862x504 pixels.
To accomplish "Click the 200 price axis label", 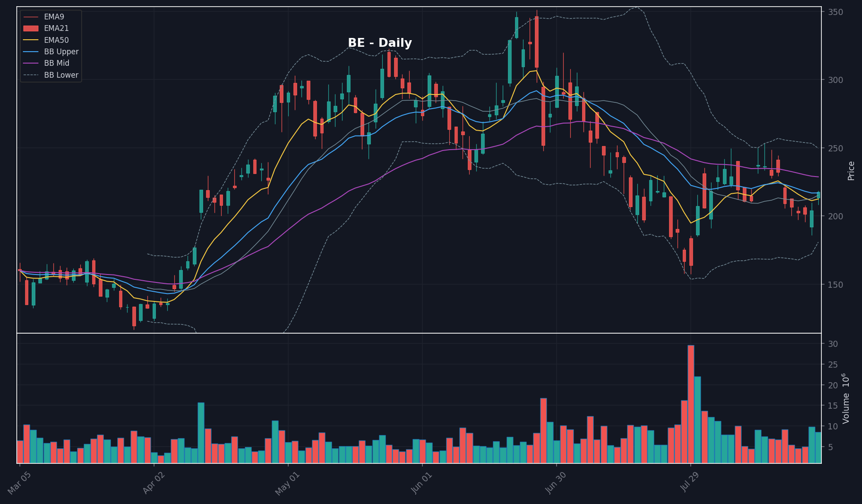I will coord(836,216).
